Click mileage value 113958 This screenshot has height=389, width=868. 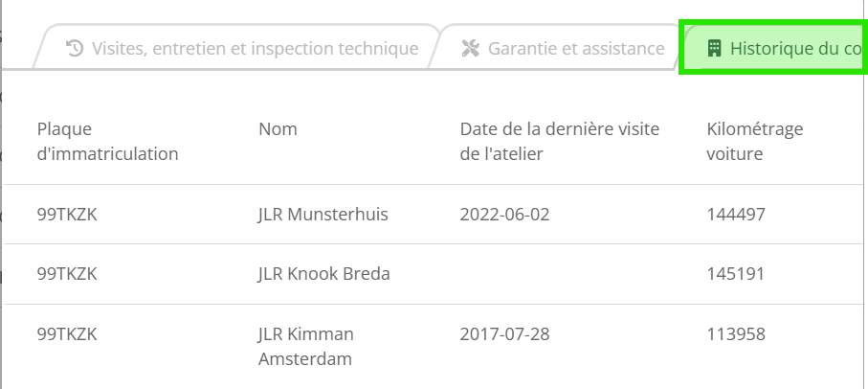736,334
